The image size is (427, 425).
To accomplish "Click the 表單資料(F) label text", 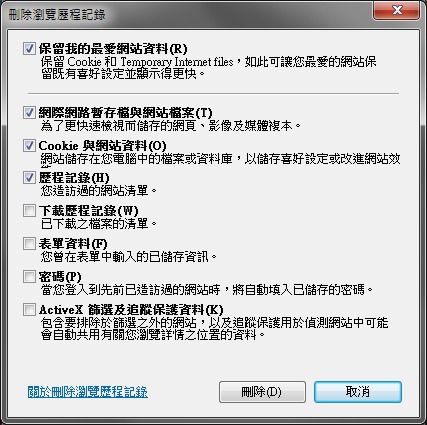I will pos(73,244).
